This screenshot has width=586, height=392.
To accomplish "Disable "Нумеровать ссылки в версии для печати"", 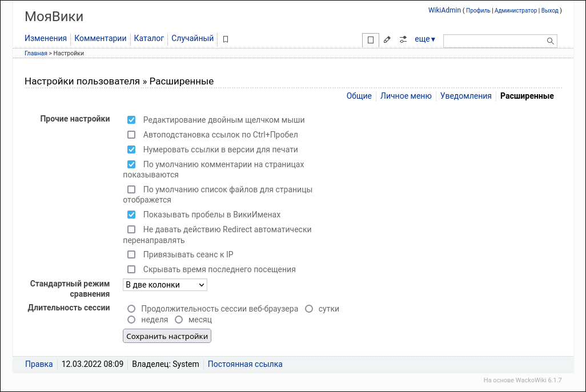I will (x=131, y=149).
